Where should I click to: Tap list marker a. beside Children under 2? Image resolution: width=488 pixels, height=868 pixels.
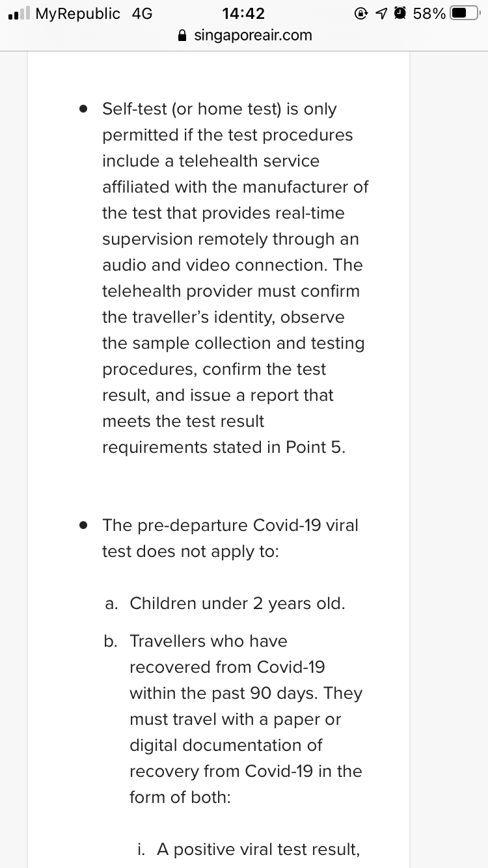(111, 603)
